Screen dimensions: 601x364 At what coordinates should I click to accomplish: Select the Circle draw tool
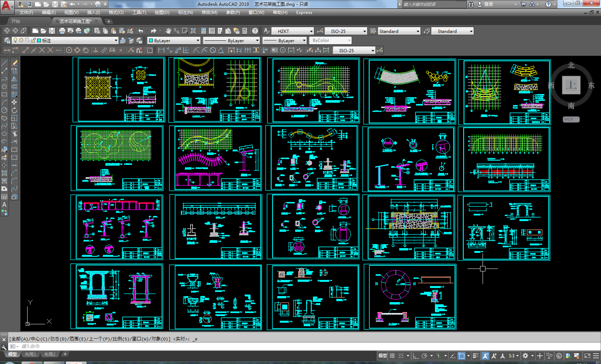pos(4,110)
